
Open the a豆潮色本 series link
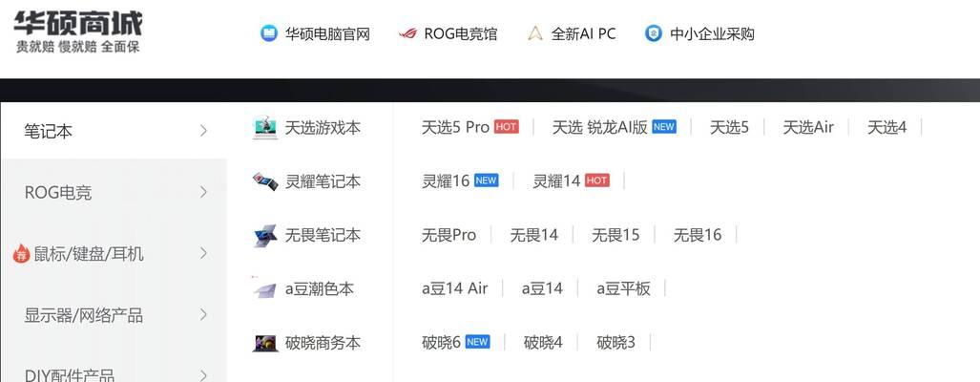(x=320, y=288)
